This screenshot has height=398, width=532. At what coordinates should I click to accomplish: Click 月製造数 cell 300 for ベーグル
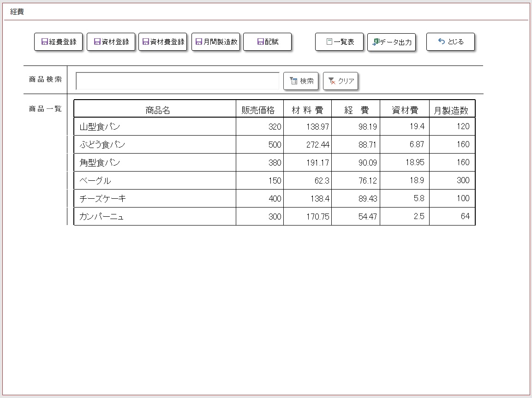[452, 180]
